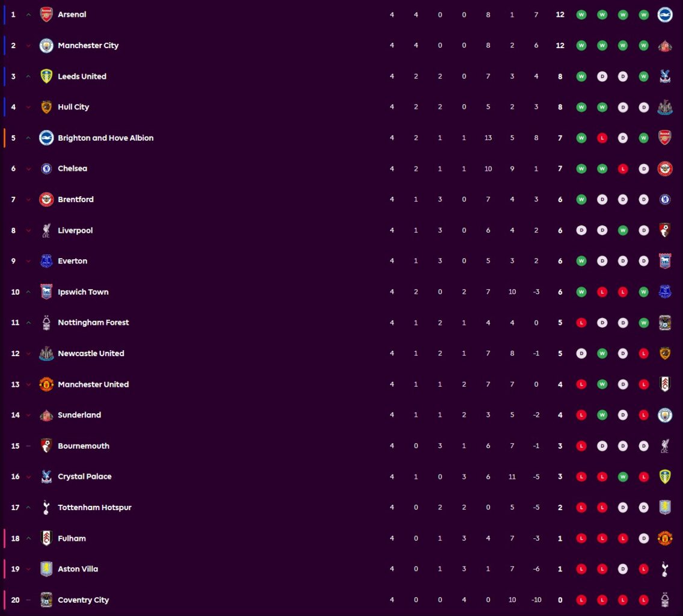Click Chelsea's next opponent Brentford crest
The width and height of the screenshot is (683, 616).
click(x=665, y=168)
